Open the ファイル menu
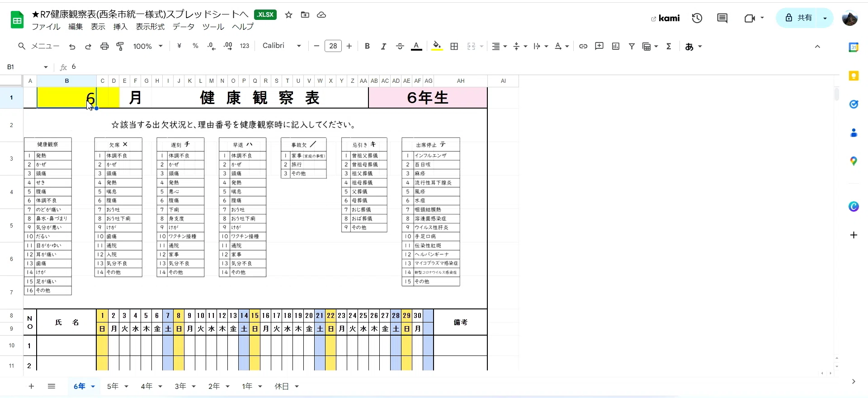This screenshot has width=868, height=398. (x=46, y=27)
